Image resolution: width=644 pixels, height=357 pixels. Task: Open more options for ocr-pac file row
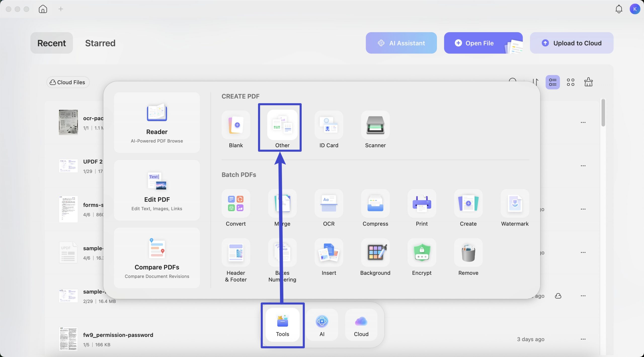[583, 122]
